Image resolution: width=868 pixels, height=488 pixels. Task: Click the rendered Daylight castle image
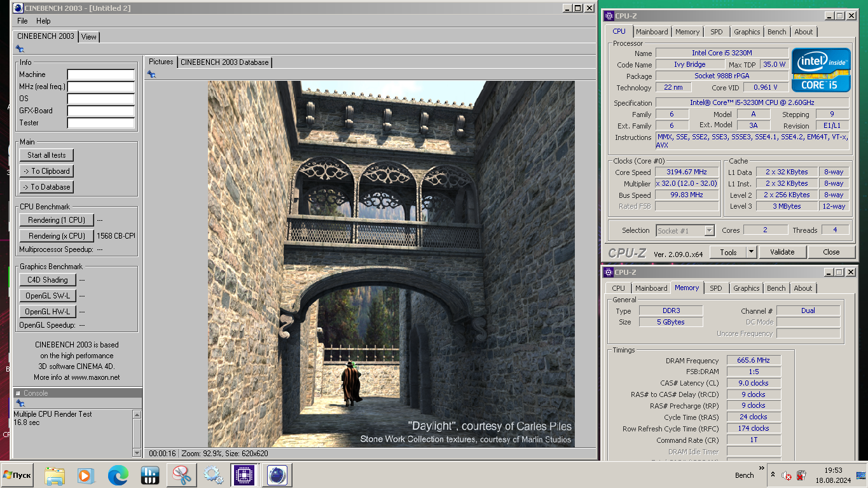pos(391,263)
